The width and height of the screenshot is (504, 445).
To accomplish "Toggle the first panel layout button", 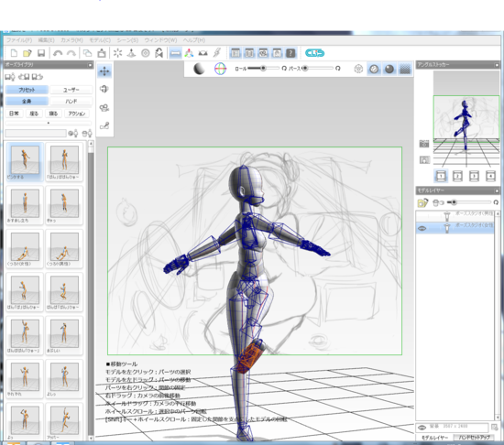I will [x=236, y=53].
